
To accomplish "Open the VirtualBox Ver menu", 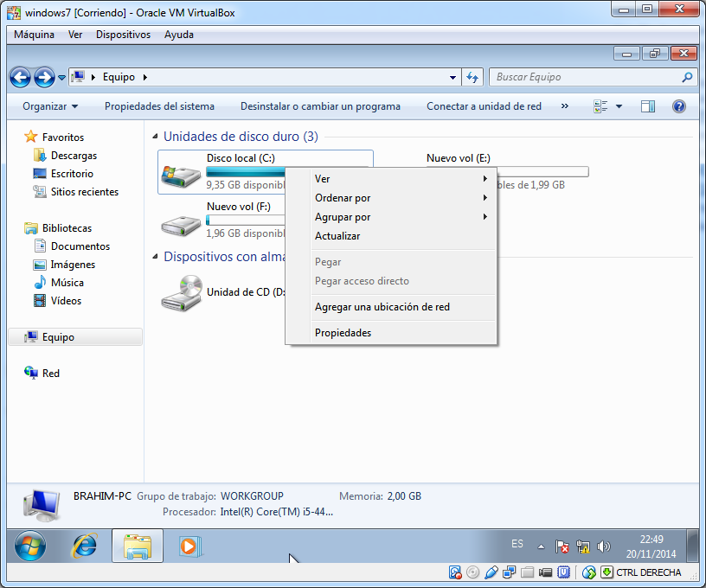I will pos(75,35).
